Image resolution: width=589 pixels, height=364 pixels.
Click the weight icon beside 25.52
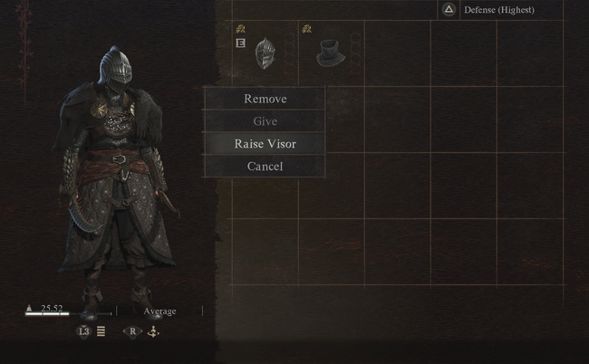[x=29, y=308]
